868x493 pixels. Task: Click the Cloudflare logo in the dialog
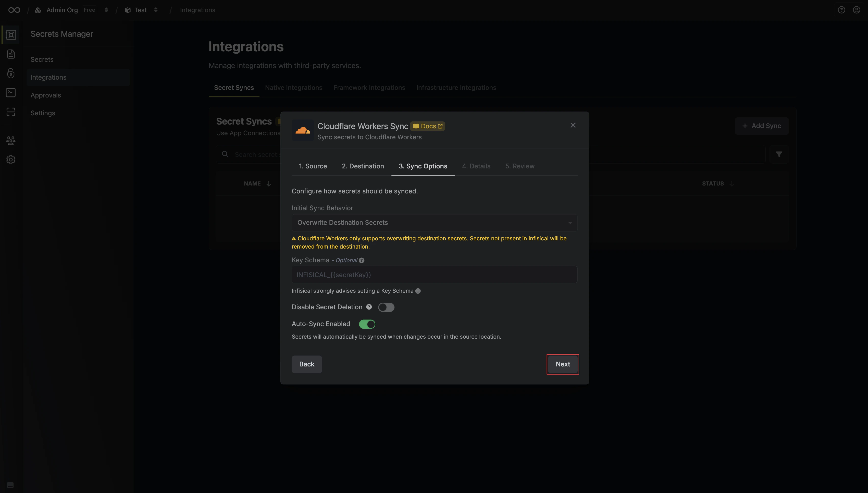click(x=303, y=130)
